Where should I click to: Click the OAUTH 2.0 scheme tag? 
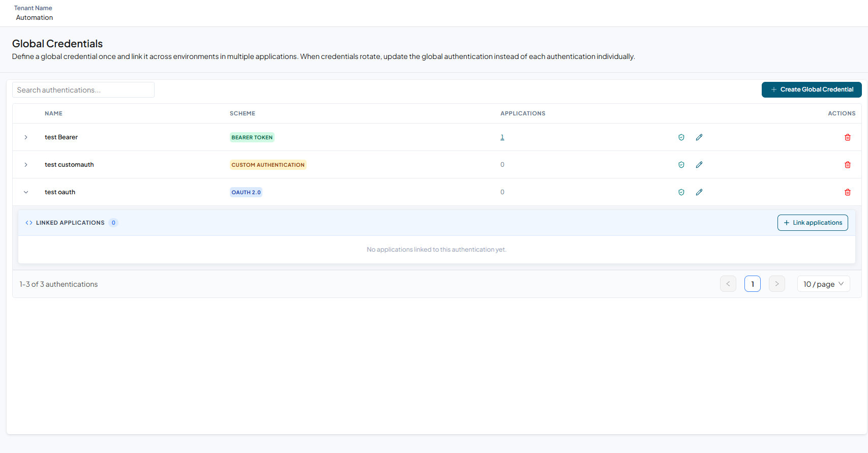(x=246, y=192)
